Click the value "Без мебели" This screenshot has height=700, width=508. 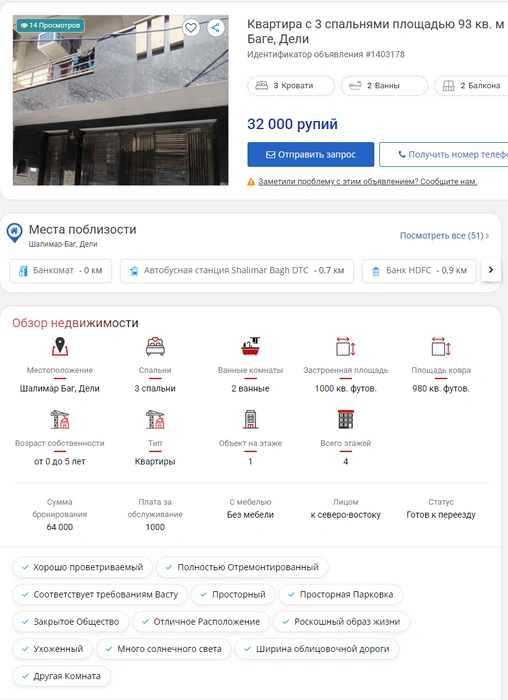point(250,515)
